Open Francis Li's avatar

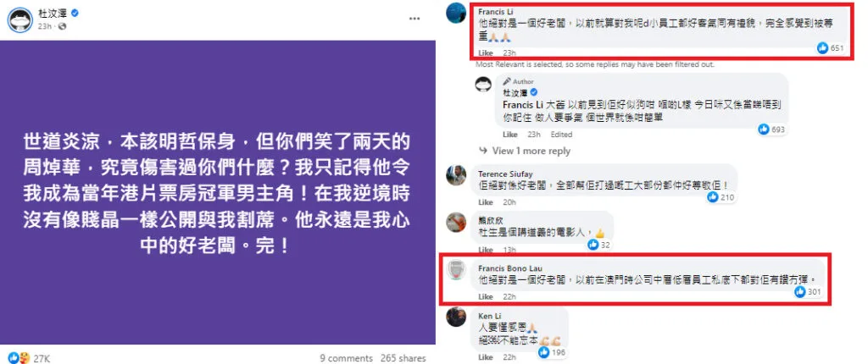(x=457, y=13)
